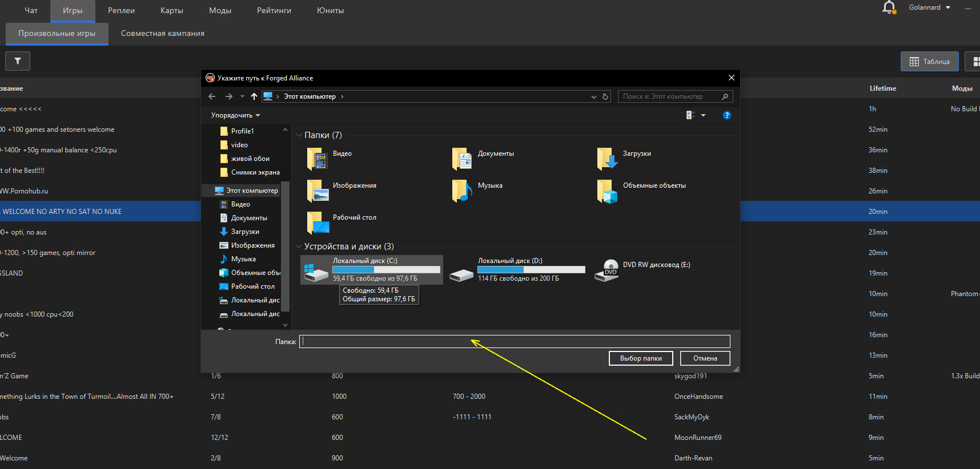Open the Юниты tab
Image resolution: width=980 pixels, height=469 pixels.
(330, 10)
